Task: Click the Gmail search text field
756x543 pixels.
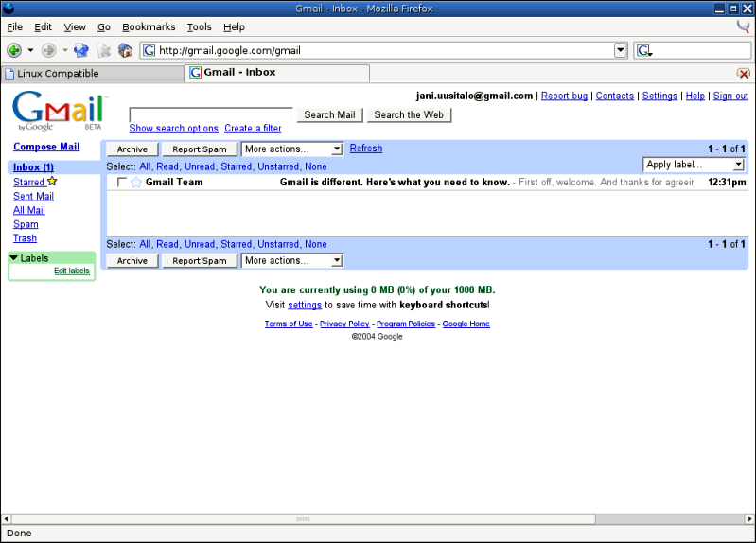Action: tap(211, 114)
